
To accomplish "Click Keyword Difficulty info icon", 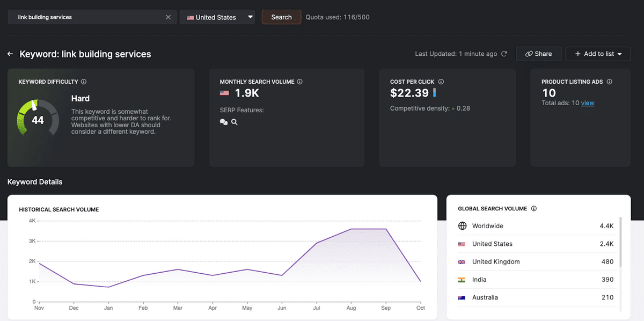I will coord(84,82).
